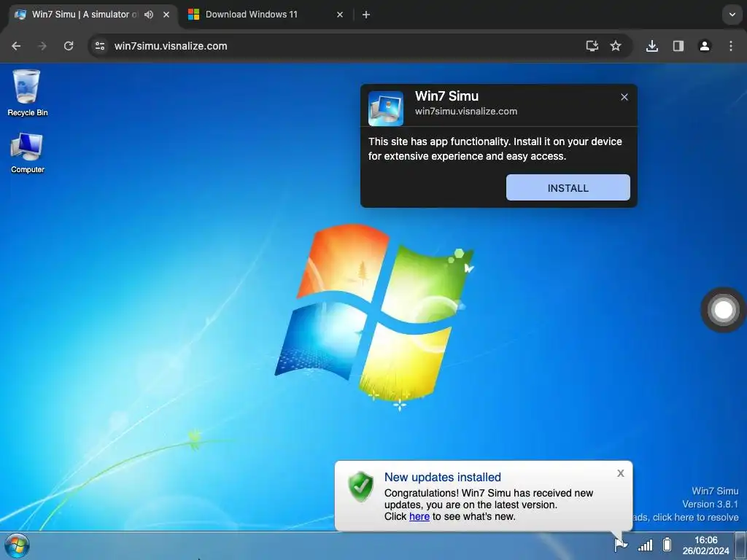This screenshot has width=747, height=560.
Task: Expand the tab search dropdown
Action: (x=732, y=15)
